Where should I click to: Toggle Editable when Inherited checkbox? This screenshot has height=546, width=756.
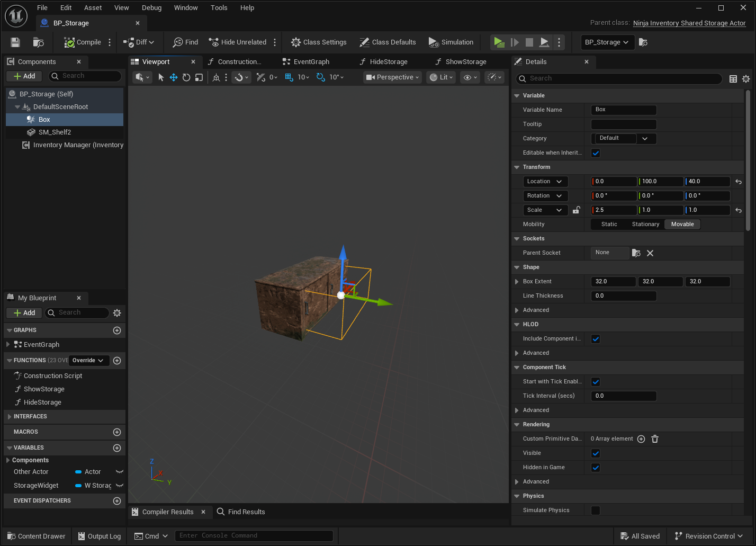click(x=596, y=153)
